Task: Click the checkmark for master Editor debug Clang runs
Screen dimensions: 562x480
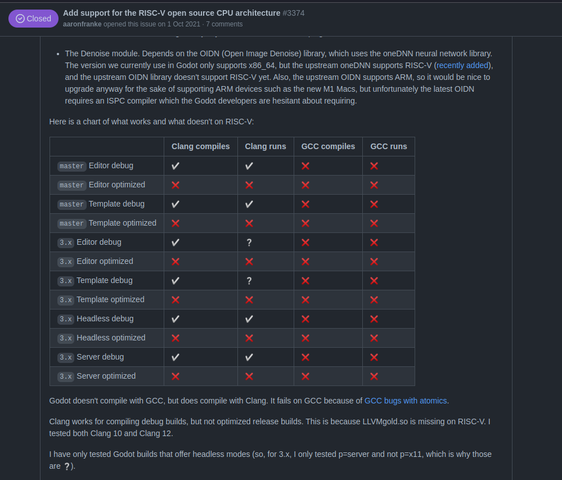Action: (249, 166)
